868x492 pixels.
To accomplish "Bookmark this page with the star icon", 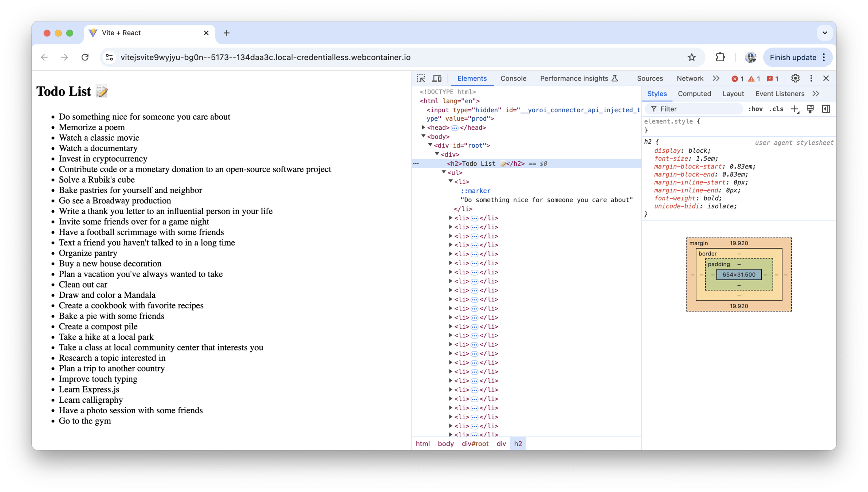I will point(691,57).
